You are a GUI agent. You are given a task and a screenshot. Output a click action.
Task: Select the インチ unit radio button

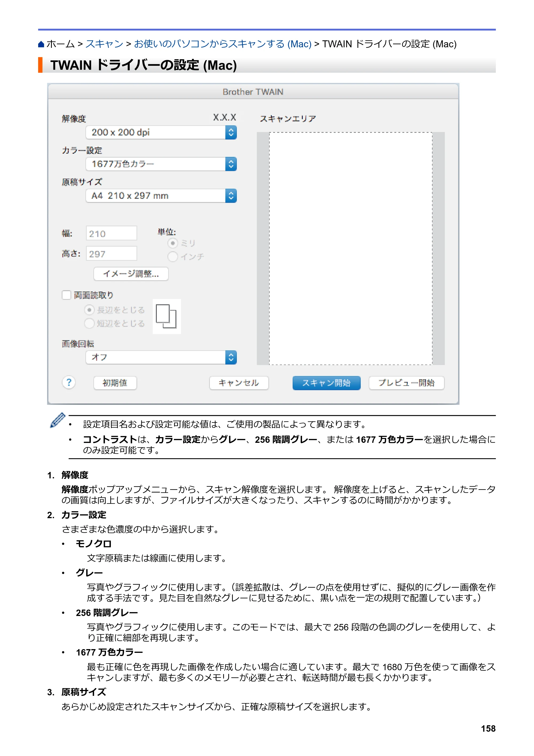pos(173,257)
